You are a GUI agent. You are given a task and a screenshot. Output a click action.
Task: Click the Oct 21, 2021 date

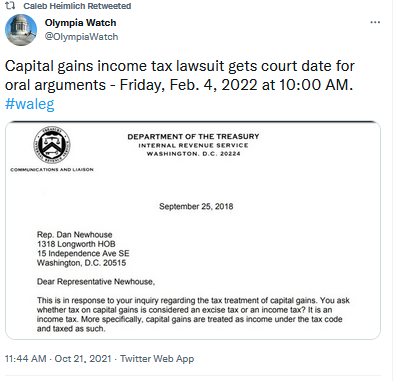(83, 359)
